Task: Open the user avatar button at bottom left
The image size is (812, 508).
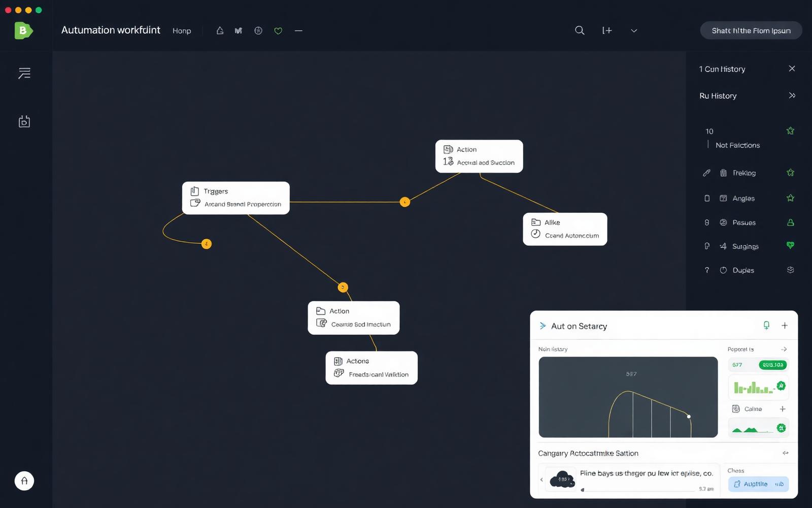Action: pos(24,481)
